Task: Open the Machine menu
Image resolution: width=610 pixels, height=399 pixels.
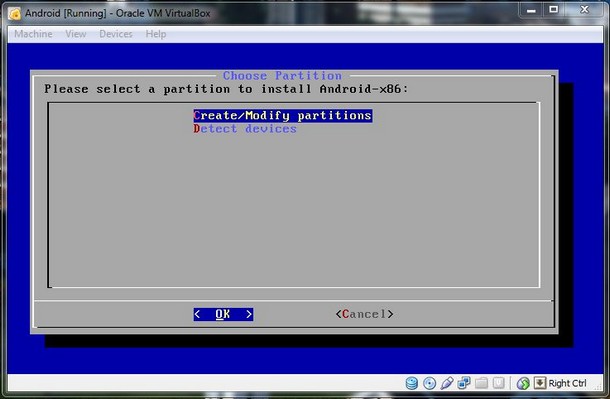Action: coord(33,34)
